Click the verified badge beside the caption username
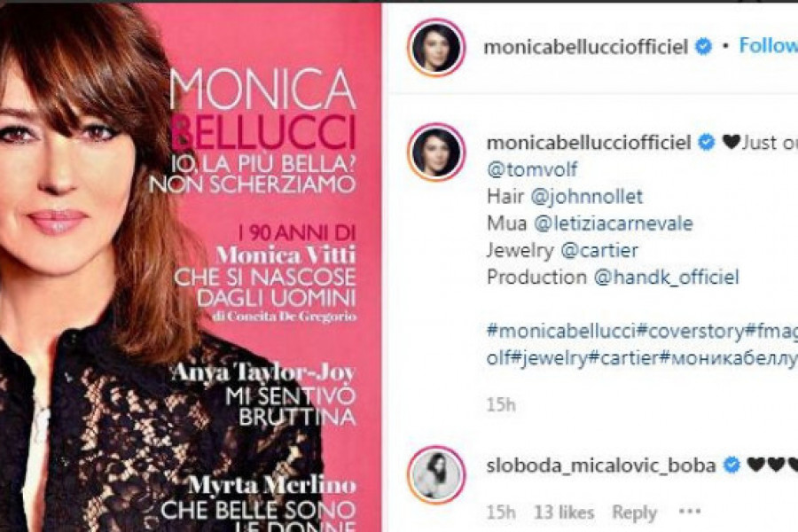Image resolution: width=798 pixels, height=532 pixels. tap(707, 142)
